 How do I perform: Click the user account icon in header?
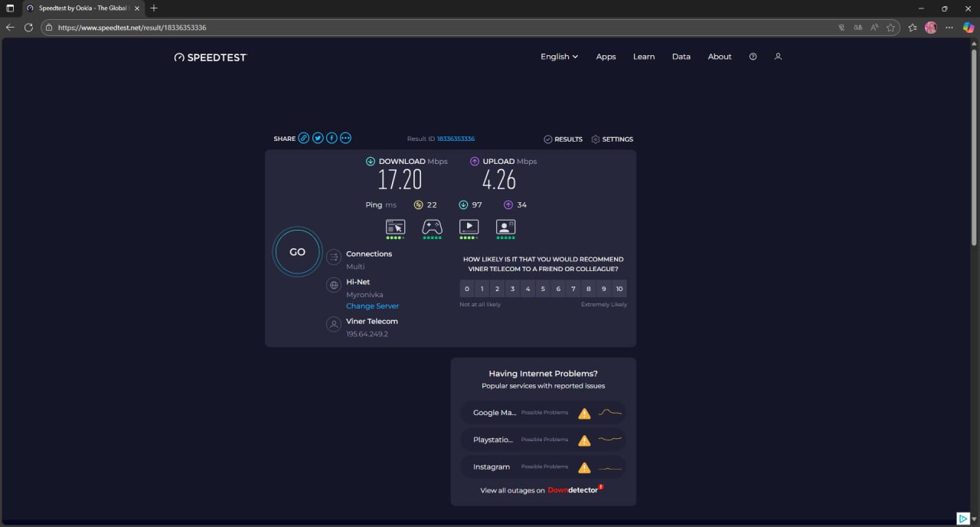click(778, 57)
